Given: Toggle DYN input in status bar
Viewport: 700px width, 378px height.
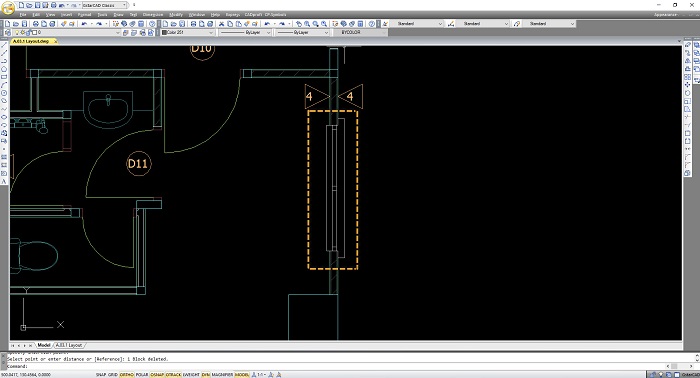Looking at the screenshot, I should 206,375.
